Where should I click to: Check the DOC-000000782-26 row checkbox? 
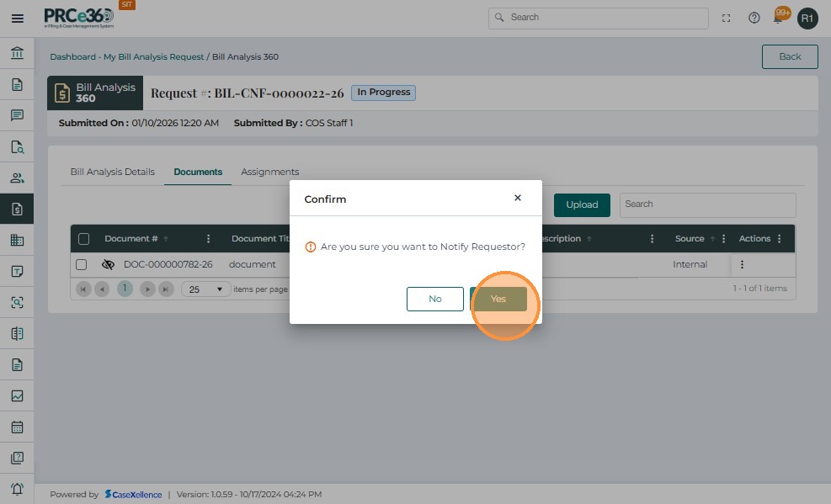click(x=81, y=265)
